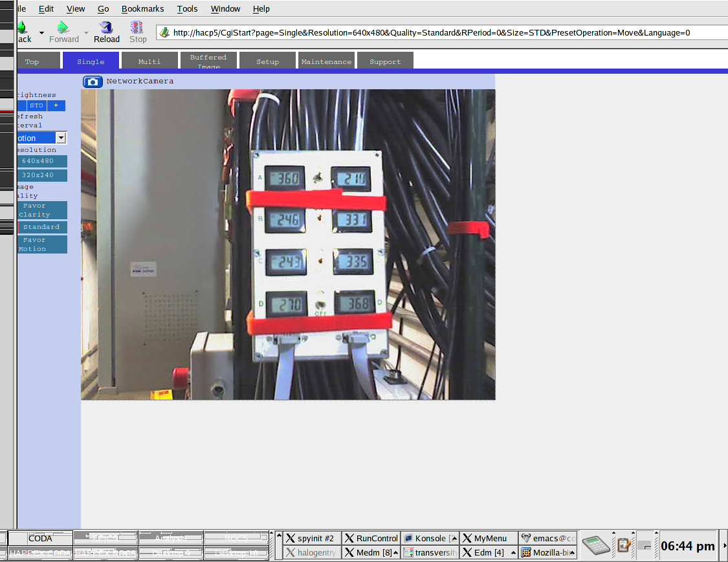Open the Setup tab
Image resolution: width=728 pixels, height=562 pixels.
(x=267, y=61)
